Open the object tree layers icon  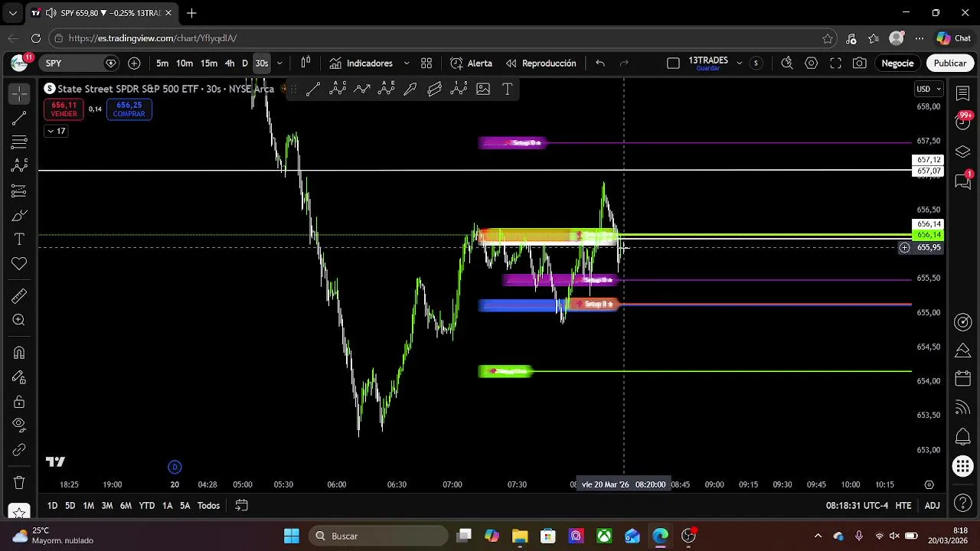[963, 152]
